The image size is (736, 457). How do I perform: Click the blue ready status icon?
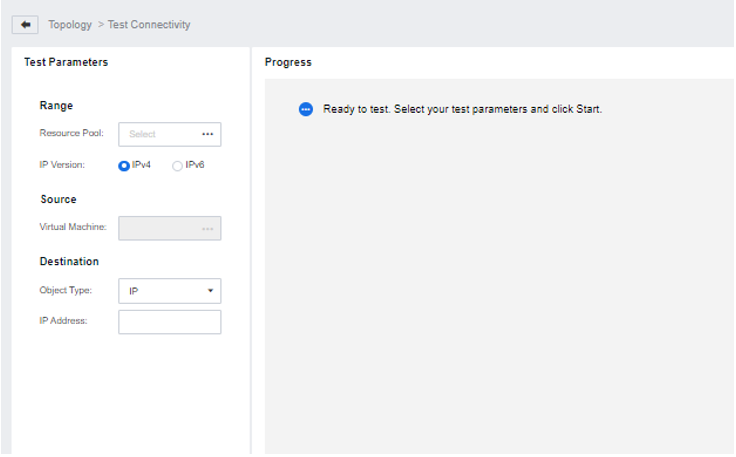click(306, 109)
